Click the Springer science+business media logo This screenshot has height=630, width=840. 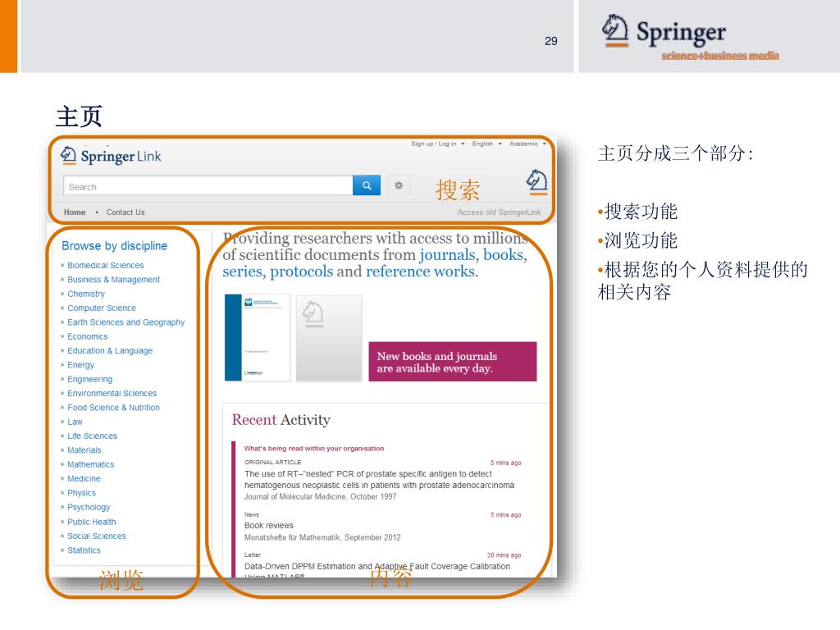click(x=690, y=37)
